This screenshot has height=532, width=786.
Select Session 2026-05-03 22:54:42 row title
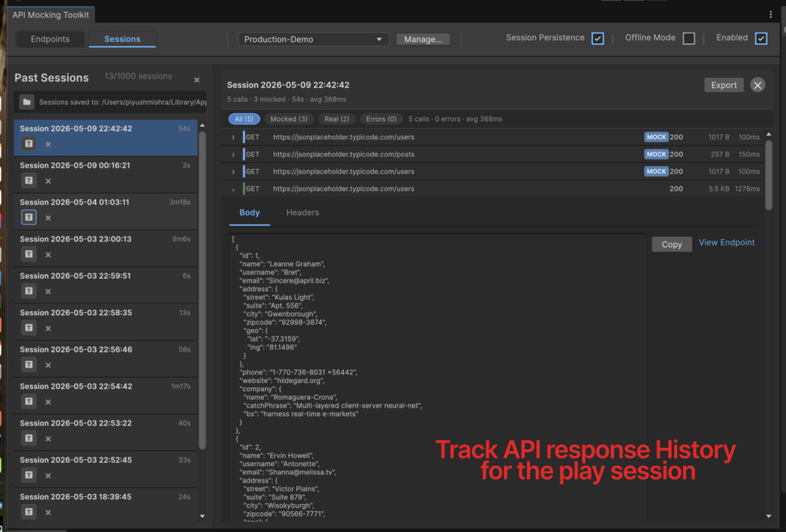pos(76,386)
